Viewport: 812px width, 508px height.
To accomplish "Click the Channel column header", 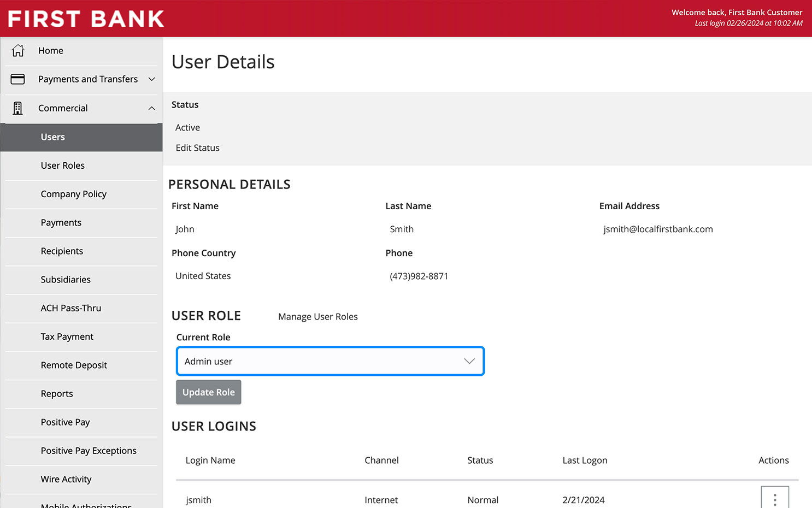I will tap(381, 460).
